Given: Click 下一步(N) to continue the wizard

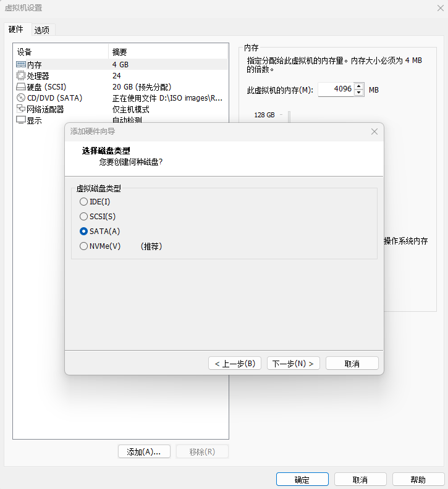Looking at the screenshot, I should [x=294, y=363].
